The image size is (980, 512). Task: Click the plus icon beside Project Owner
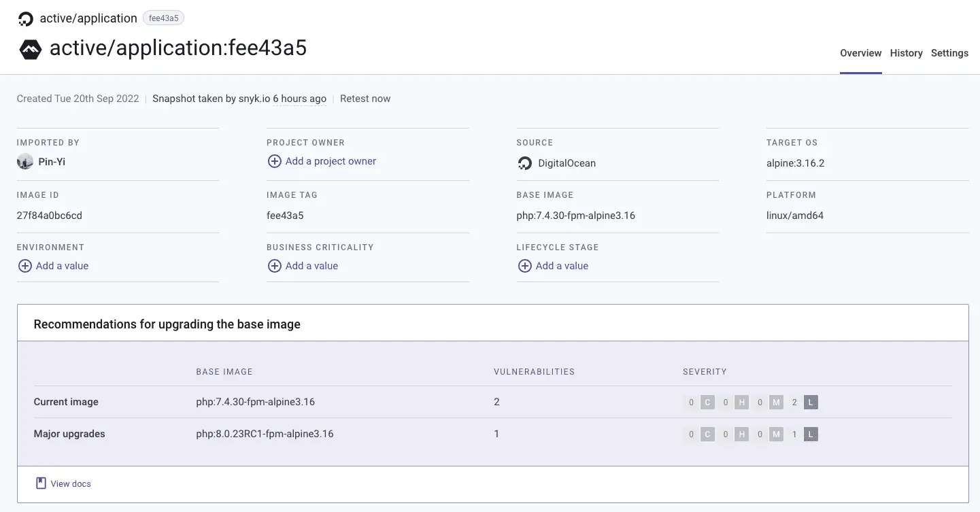pos(274,161)
